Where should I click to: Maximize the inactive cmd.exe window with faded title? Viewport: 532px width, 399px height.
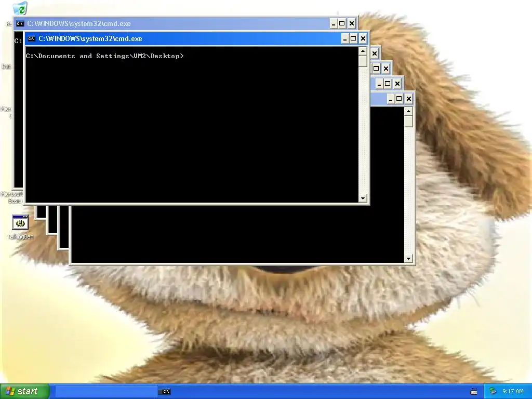click(x=342, y=23)
